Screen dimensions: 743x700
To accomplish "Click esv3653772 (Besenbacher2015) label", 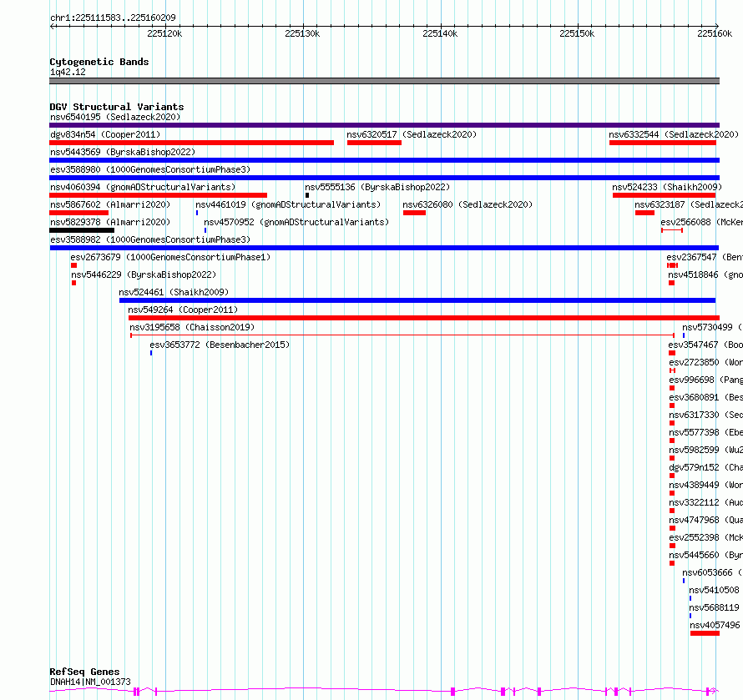I will 220,345.
